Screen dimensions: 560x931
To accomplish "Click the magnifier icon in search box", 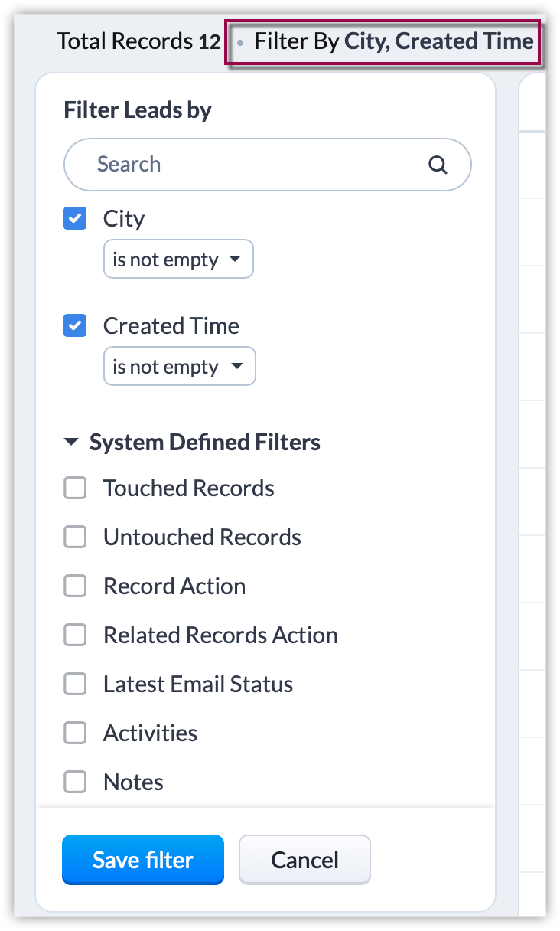I will coord(438,165).
